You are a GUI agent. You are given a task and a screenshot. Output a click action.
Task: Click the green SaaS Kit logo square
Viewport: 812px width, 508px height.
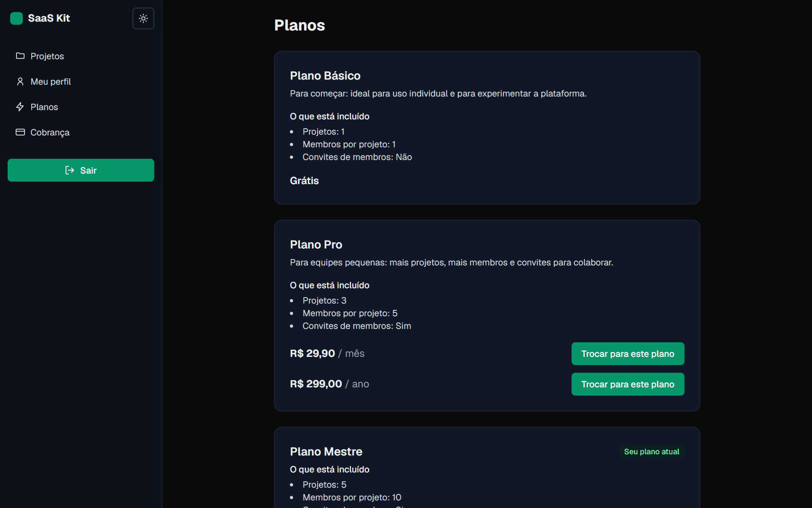tap(16, 19)
